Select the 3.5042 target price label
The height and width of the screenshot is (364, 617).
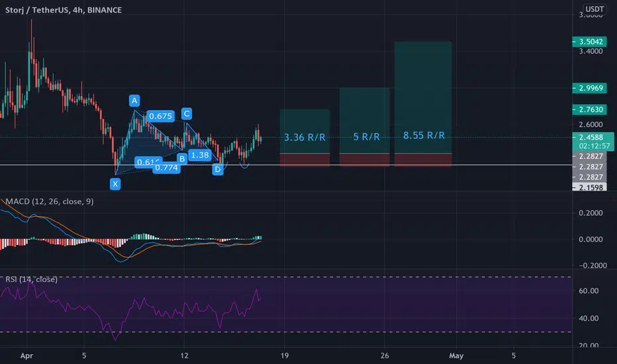[589, 41]
